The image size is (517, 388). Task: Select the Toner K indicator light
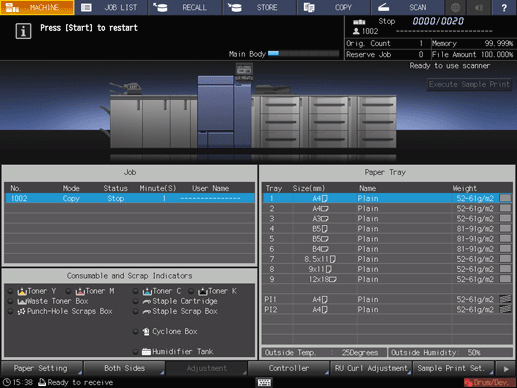point(191,291)
